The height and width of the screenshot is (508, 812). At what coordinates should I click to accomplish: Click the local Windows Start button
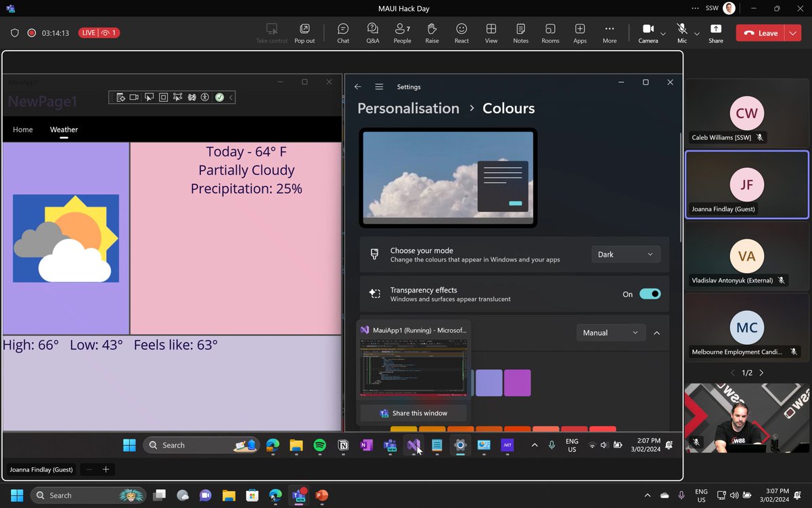click(17, 495)
